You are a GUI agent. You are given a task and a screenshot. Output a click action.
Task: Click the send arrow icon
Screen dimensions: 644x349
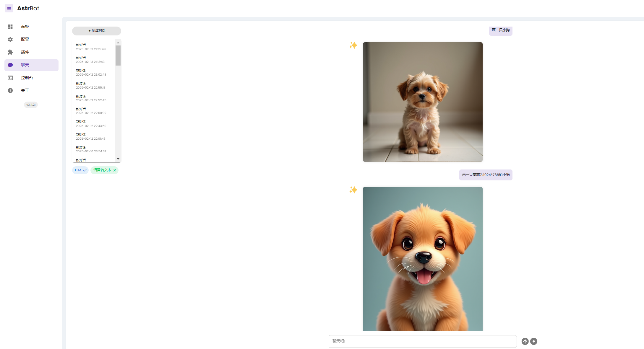pos(525,341)
